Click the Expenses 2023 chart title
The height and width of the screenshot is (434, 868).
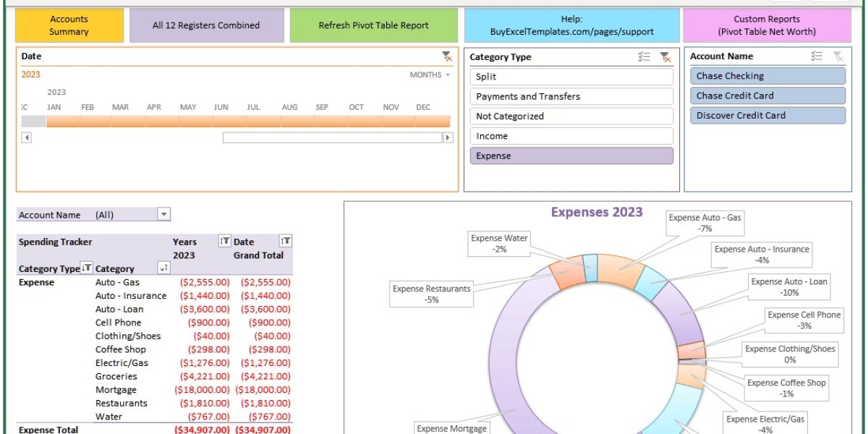(597, 212)
